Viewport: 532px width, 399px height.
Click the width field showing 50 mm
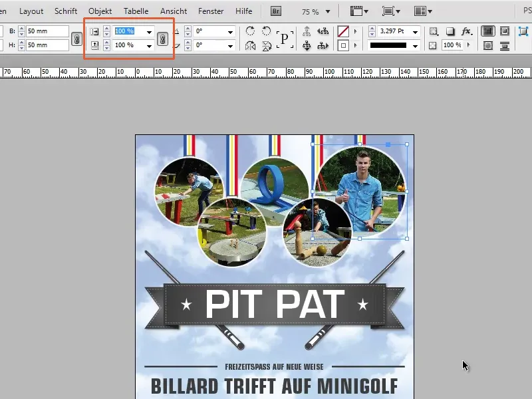pyautogui.click(x=47, y=30)
